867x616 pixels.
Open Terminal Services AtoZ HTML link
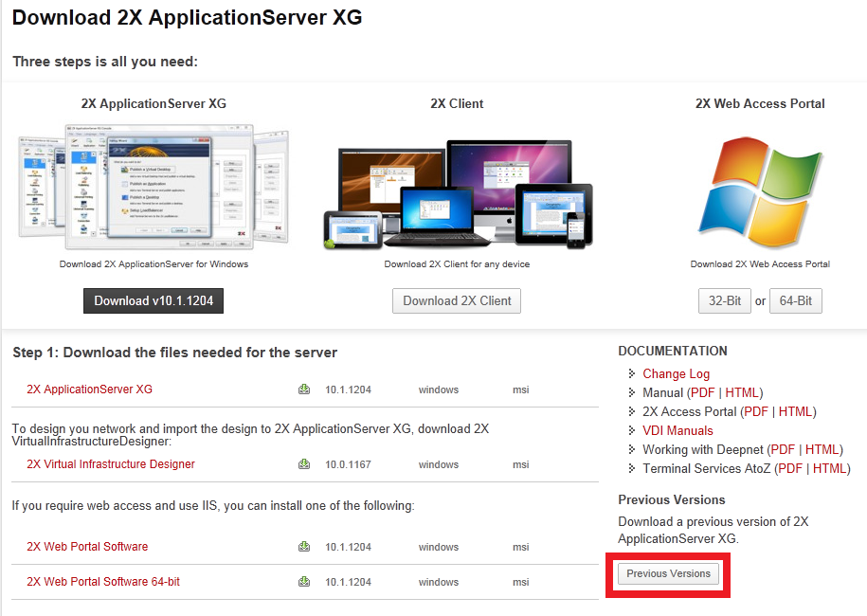pos(829,468)
